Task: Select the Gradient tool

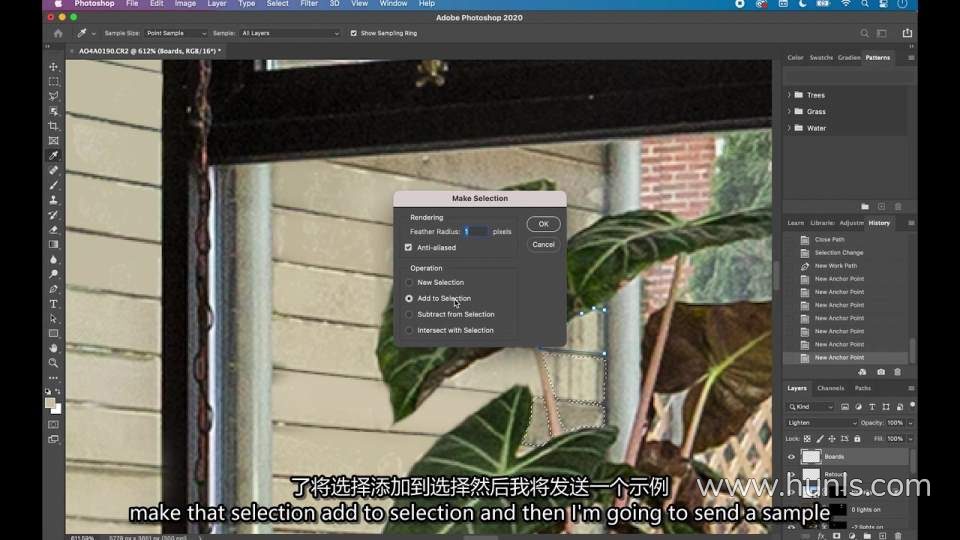Action: pyautogui.click(x=54, y=244)
